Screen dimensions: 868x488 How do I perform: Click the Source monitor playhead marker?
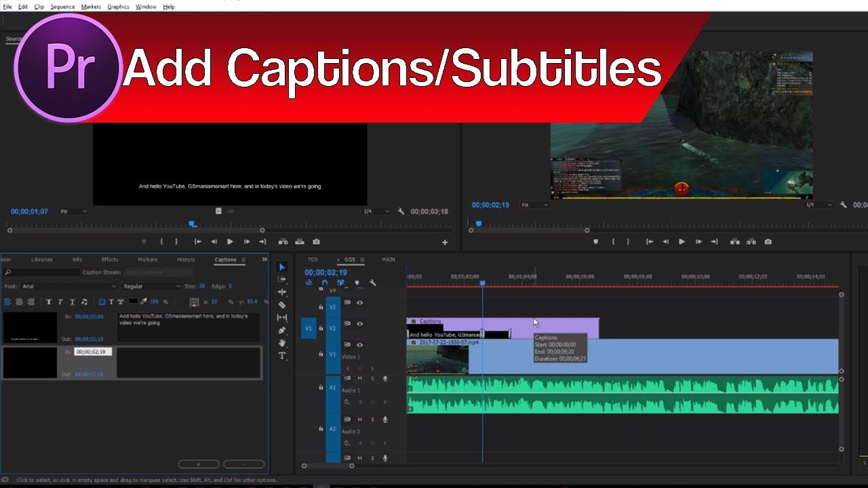193,224
